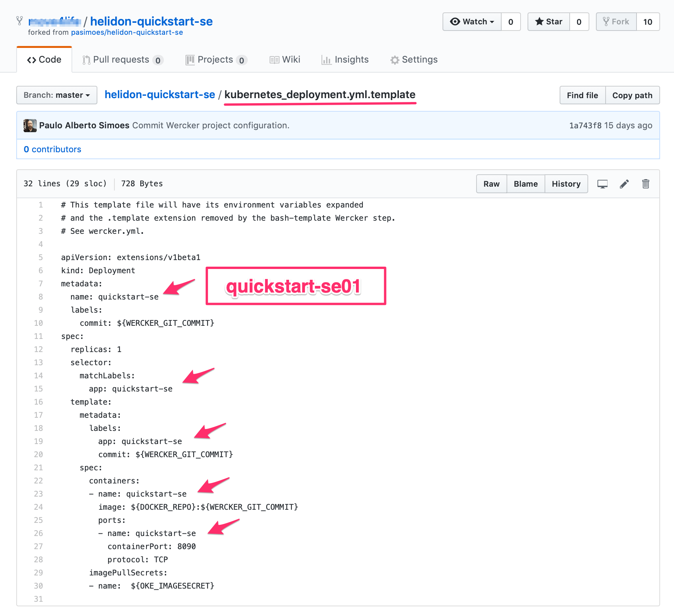Open helidon-quickstart-se breadcrumb link
The image size is (674, 616).
[x=160, y=95]
